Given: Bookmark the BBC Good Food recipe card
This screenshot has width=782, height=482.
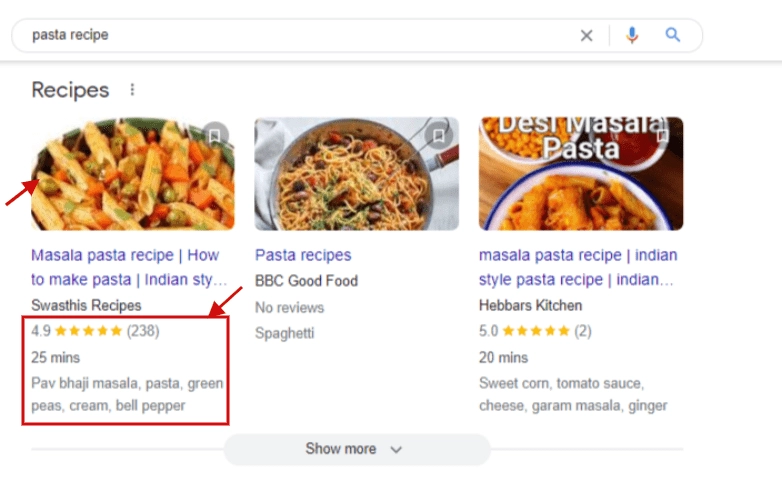Looking at the screenshot, I should click(x=438, y=134).
